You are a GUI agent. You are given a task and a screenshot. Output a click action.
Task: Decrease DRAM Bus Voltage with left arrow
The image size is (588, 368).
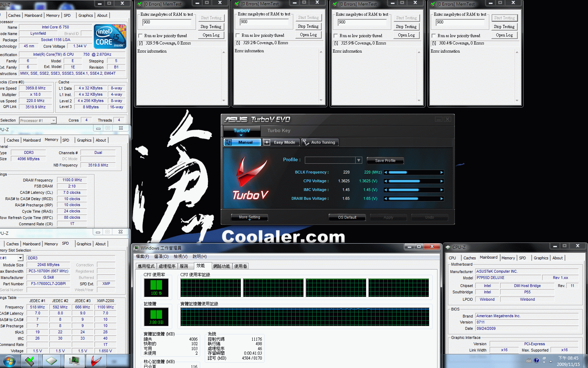click(386, 199)
